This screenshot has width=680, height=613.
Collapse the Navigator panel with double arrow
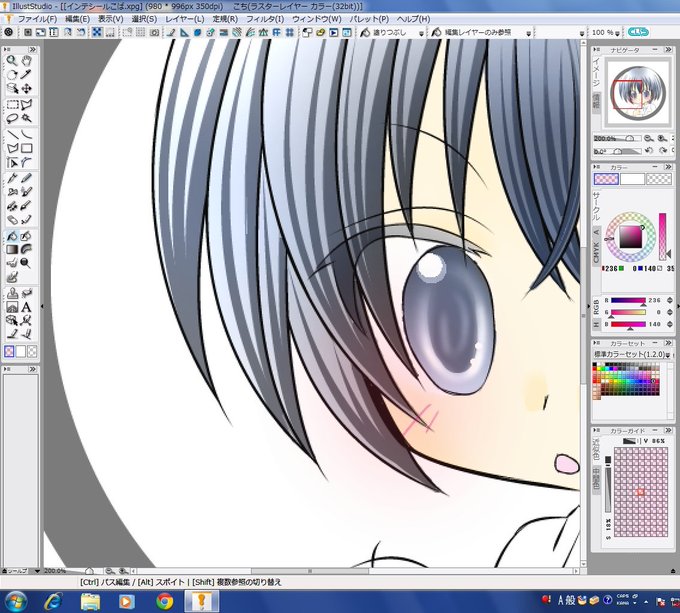point(668,50)
